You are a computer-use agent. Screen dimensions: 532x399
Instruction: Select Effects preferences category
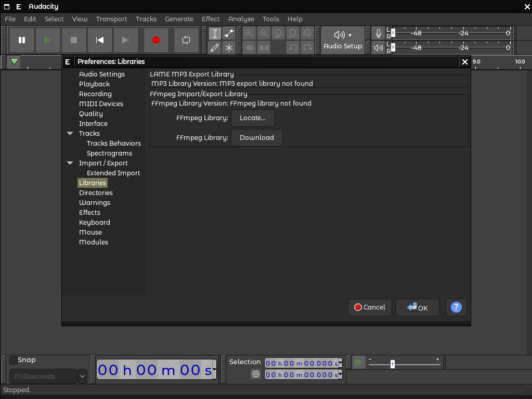coord(89,212)
